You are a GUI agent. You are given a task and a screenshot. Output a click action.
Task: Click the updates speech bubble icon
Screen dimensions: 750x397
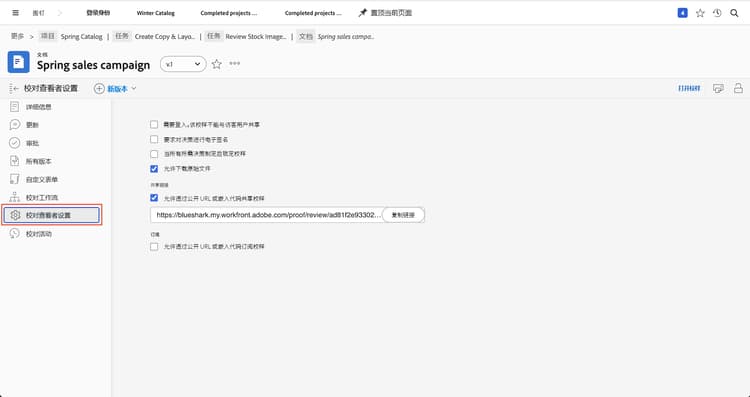click(x=15, y=125)
